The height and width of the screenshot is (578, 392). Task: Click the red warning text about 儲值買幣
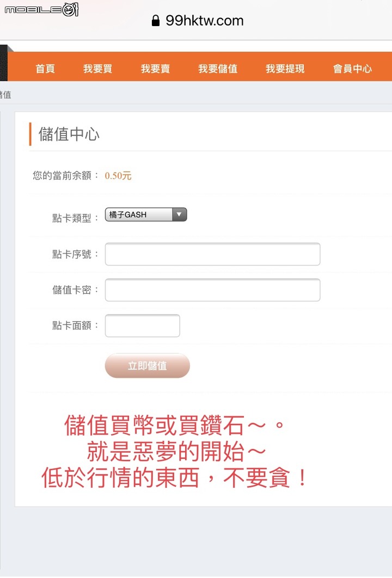click(174, 452)
